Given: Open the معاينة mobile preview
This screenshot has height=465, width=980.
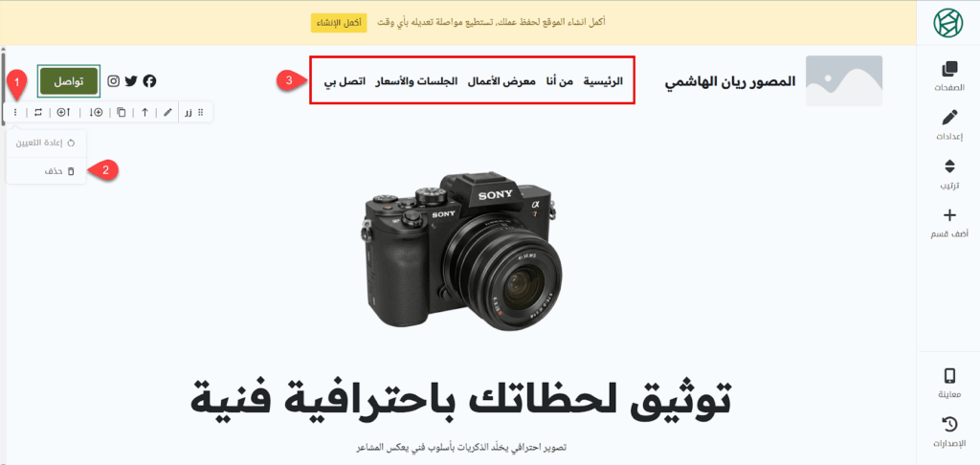Looking at the screenshot, I should coord(948,384).
